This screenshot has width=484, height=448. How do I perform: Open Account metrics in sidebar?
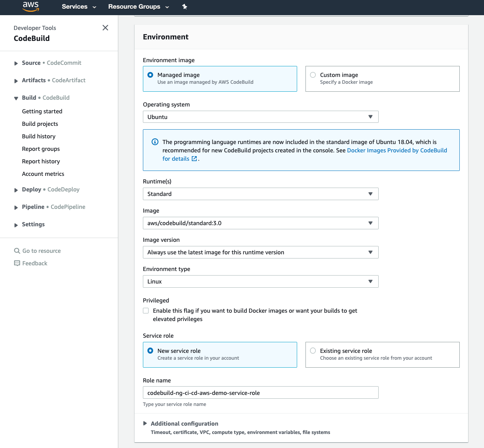tap(43, 174)
